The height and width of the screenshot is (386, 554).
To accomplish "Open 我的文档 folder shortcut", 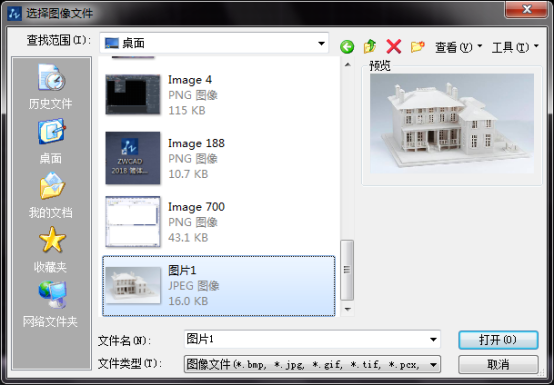I will point(51,196).
